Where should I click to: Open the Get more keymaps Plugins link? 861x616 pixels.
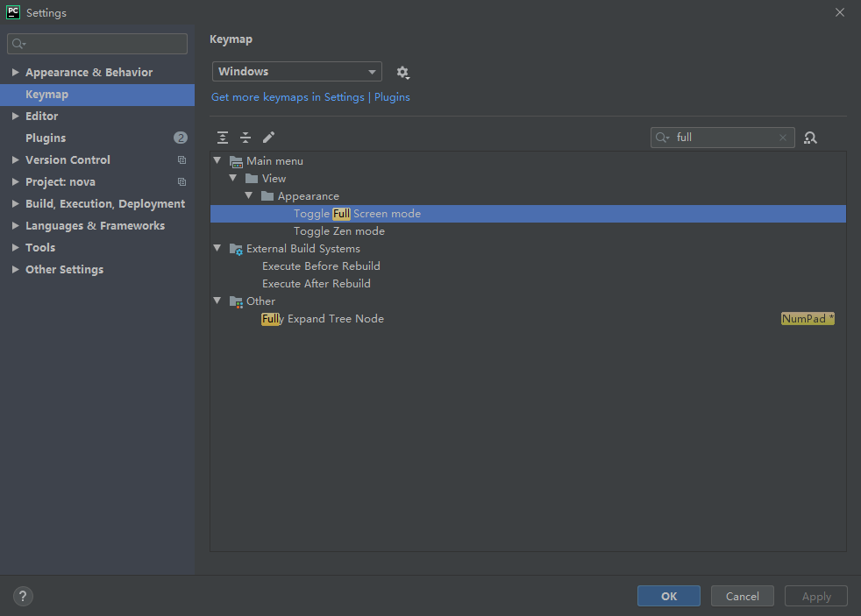[310, 97]
